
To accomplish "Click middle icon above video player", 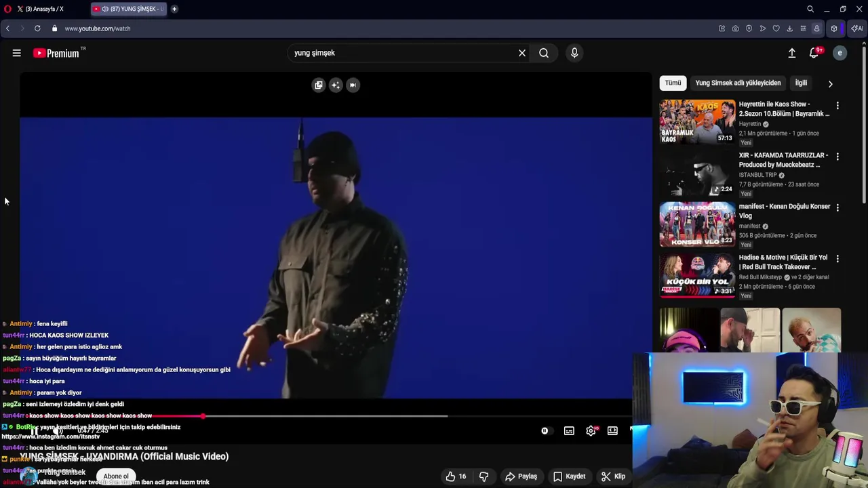I will tap(336, 85).
